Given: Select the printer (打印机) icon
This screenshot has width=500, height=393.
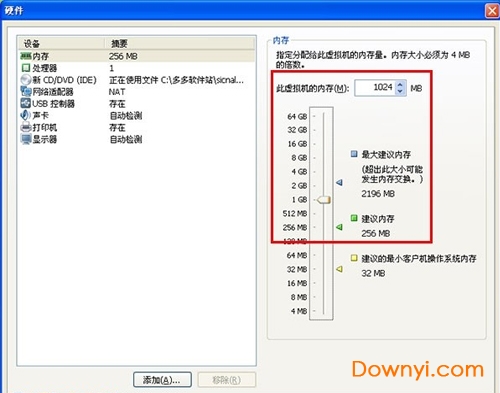Looking at the screenshot, I should click(x=26, y=127).
